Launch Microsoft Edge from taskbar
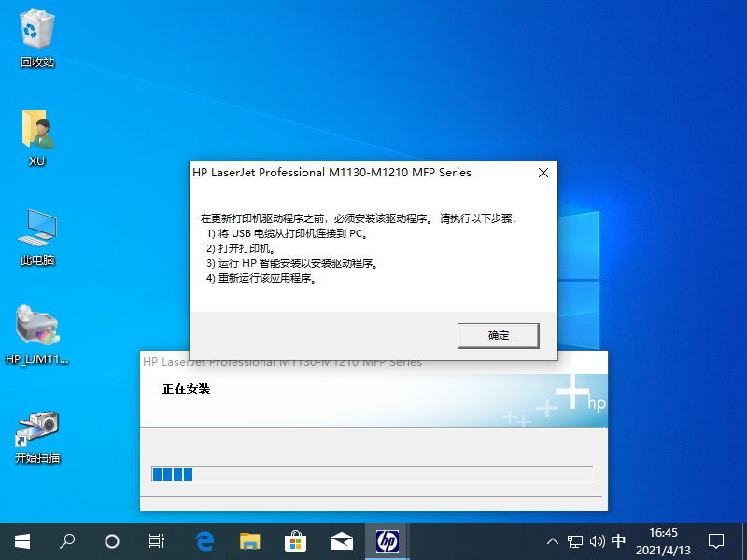This screenshot has height=560, width=747. tap(204, 541)
